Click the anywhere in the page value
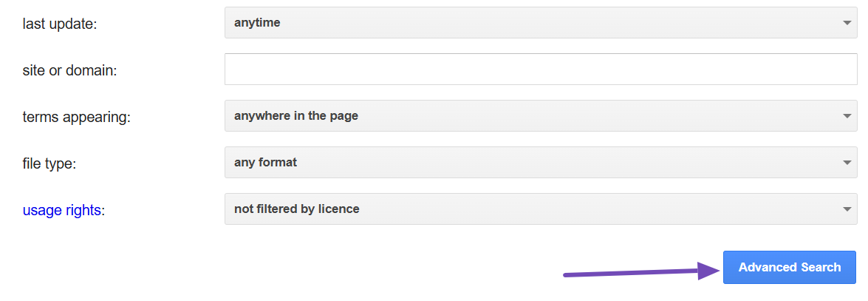The height and width of the screenshot is (301, 868). tap(295, 116)
